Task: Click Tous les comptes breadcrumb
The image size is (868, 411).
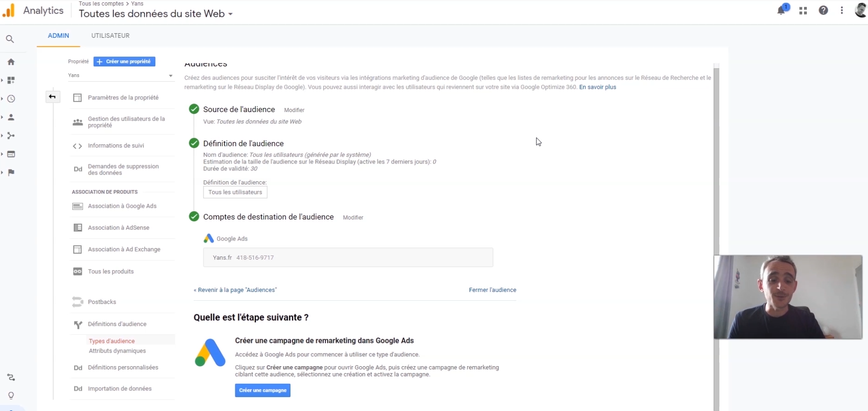Action: 100,4
